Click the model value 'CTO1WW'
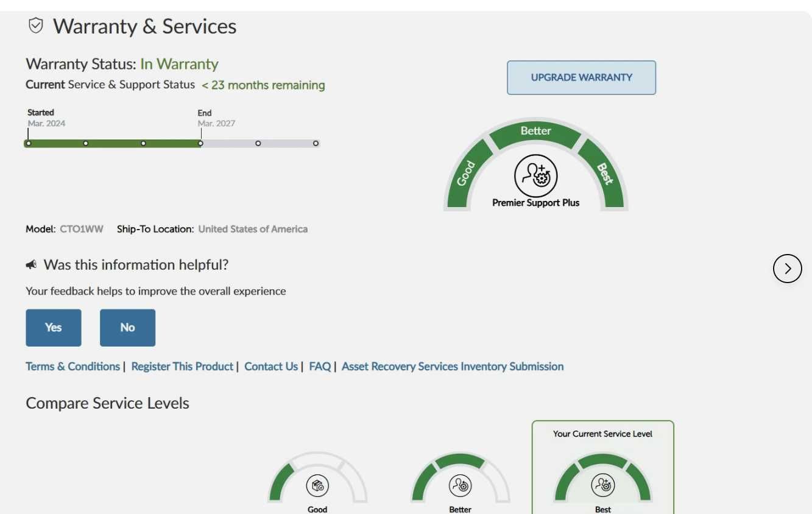The width and height of the screenshot is (812, 514). pos(82,230)
